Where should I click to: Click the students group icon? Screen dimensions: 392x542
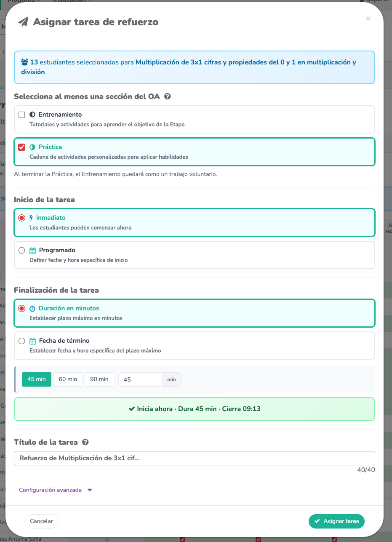coord(25,62)
